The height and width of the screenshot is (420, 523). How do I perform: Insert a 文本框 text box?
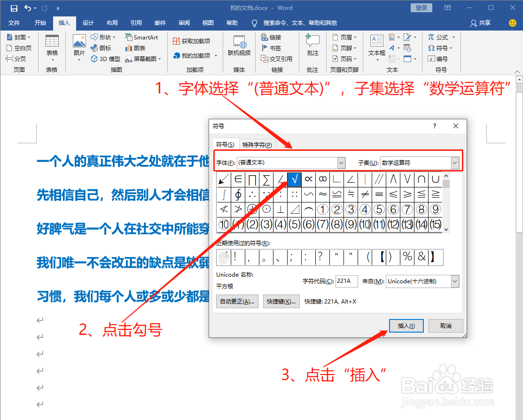click(x=377, y=48)
